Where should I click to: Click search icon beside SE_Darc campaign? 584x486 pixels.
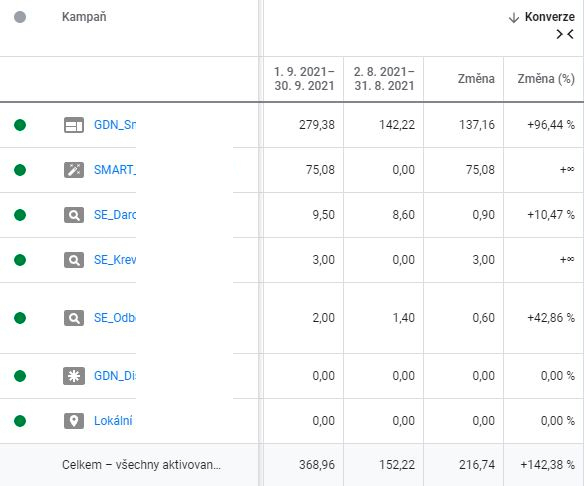tap(74, 215)
